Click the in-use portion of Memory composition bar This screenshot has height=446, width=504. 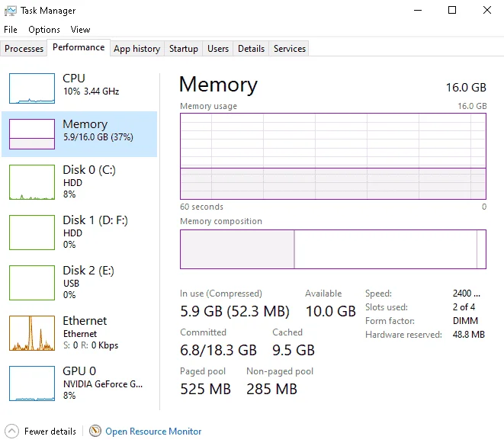pyautogui.click(x=237, y=249)
